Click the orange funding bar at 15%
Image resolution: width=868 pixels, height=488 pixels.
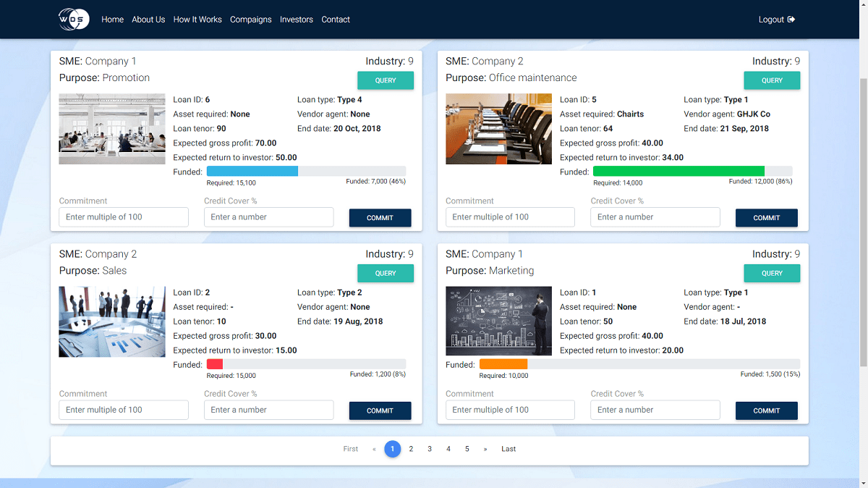503,364
